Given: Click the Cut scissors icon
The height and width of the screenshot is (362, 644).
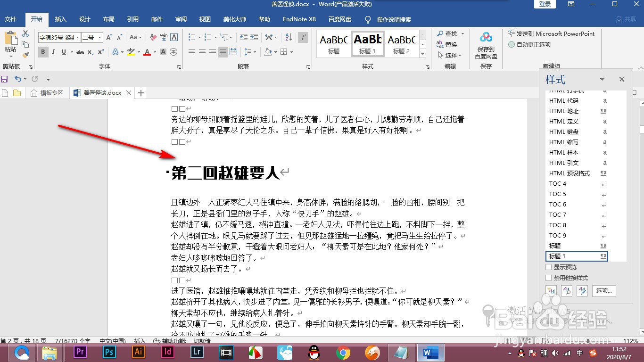Looking at the screenshot, I should click(25, 33).
